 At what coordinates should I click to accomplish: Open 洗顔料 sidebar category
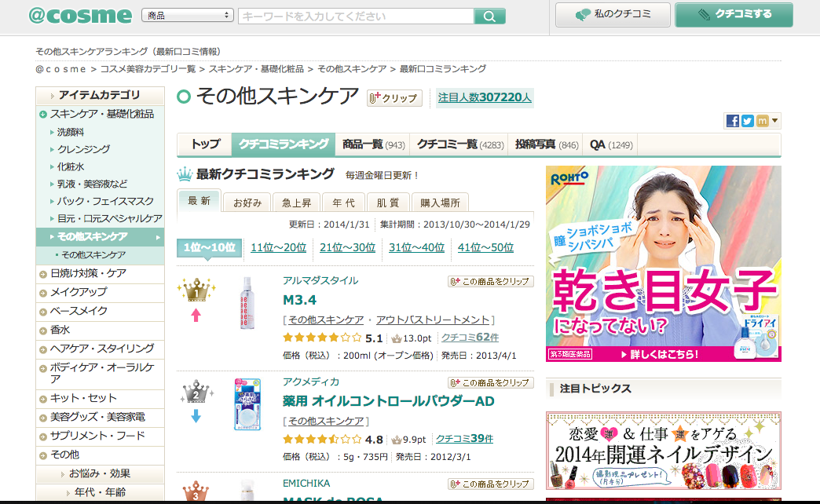pos(71,132)
